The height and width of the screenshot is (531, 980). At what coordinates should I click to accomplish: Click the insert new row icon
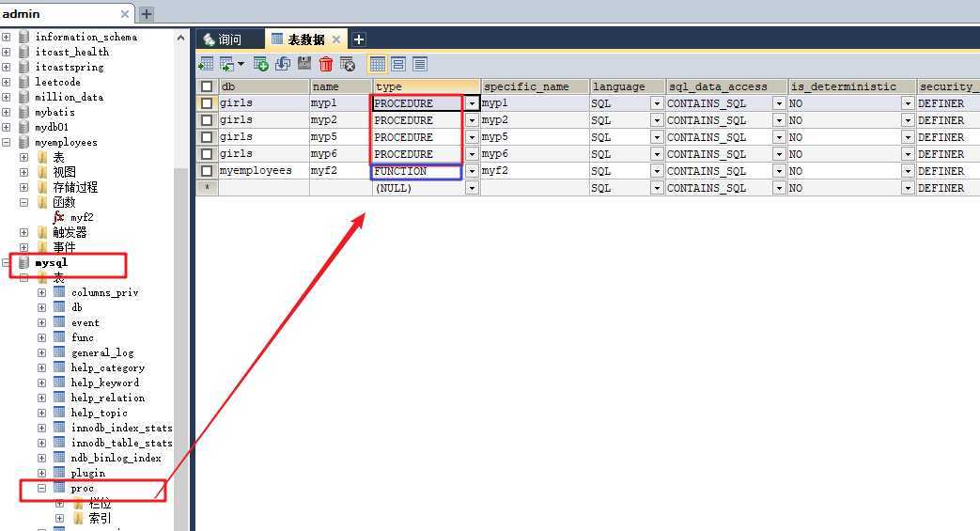click(x=261, y=64)
